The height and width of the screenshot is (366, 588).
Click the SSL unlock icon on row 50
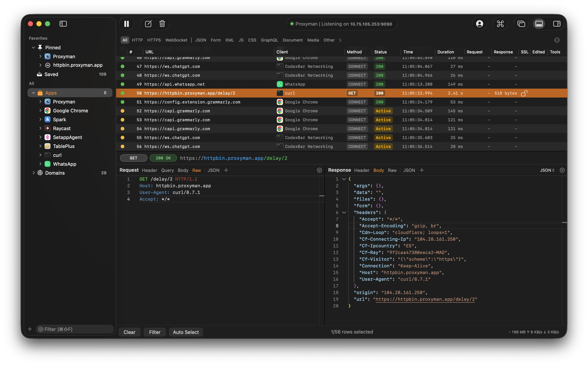click(524, 93)
